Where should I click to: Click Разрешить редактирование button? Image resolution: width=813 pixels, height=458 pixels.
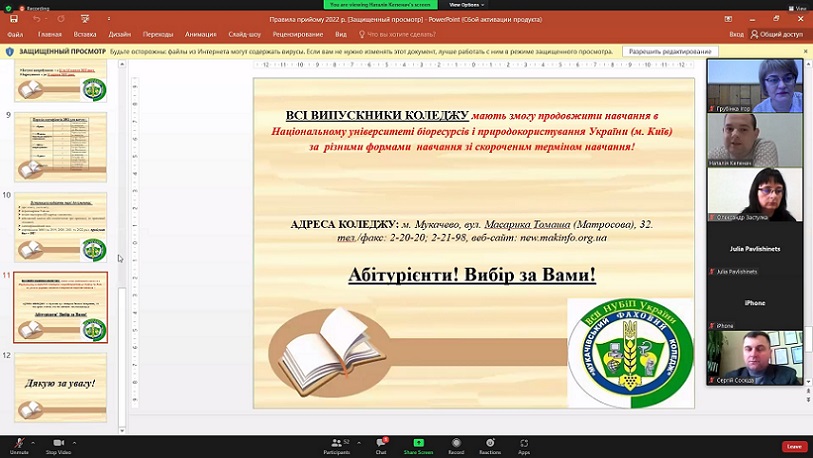(670, 51)
